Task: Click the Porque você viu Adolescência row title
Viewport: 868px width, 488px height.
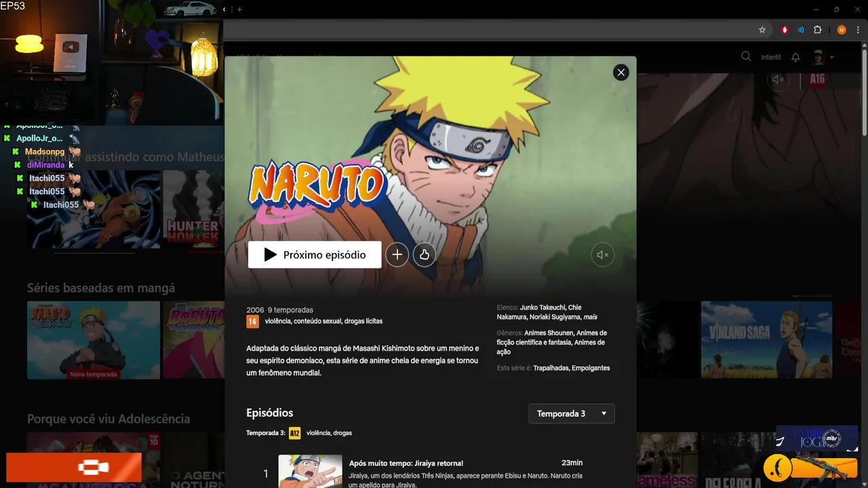Action: [x=108, y=419]
